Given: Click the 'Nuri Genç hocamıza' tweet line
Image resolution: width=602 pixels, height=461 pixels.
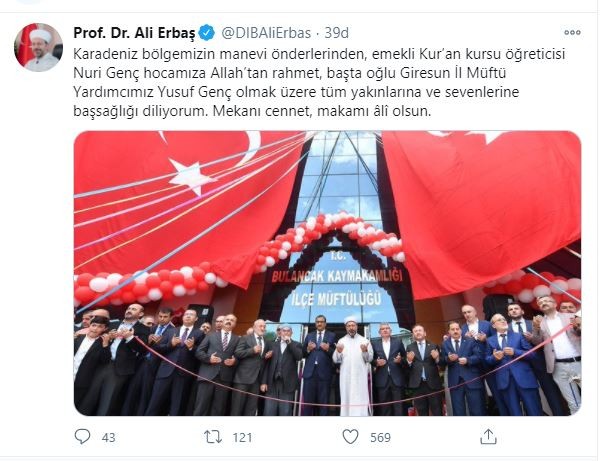Looking at the screenshot, I should click(x=289, y=73).
